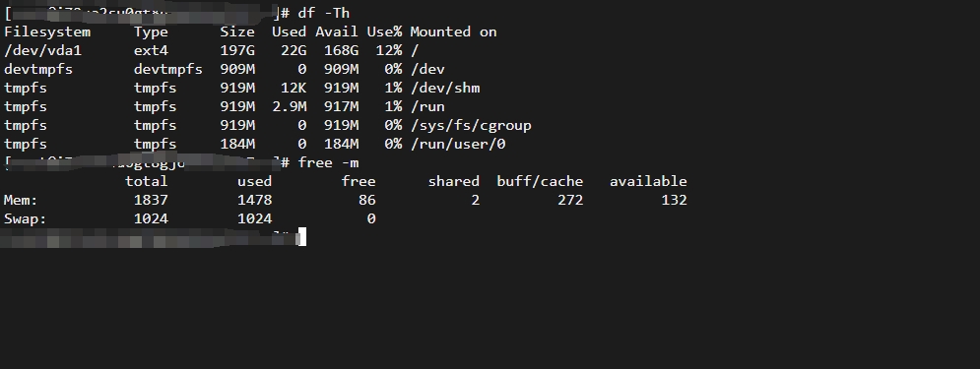Click the 2.9M used value for /run
This screenshot has width=980, height=369.
pyautogui.click(x=289, y=107)
